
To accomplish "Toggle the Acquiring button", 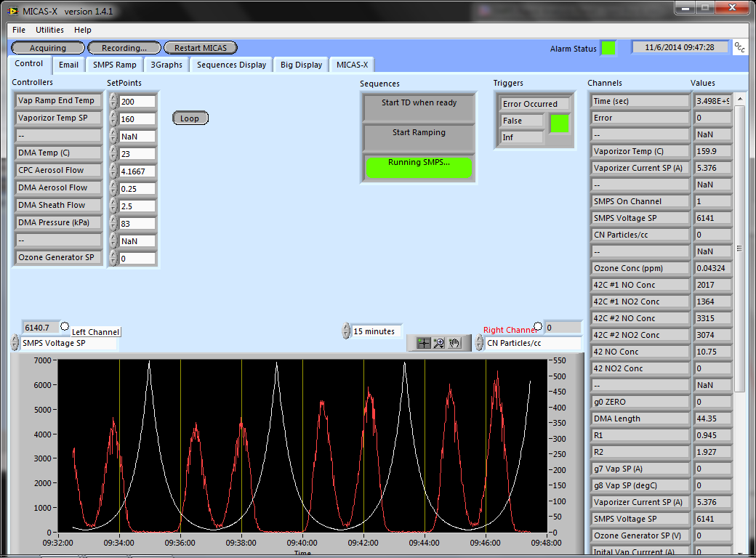I will pyautogui.click(x=48, y=48).
